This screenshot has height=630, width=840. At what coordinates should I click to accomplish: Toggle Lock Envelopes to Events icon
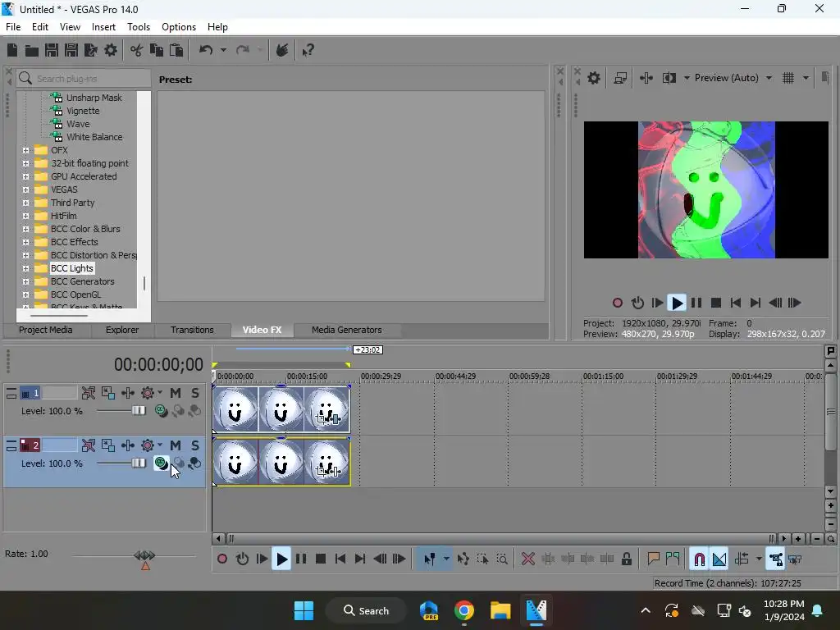(776, 559)
